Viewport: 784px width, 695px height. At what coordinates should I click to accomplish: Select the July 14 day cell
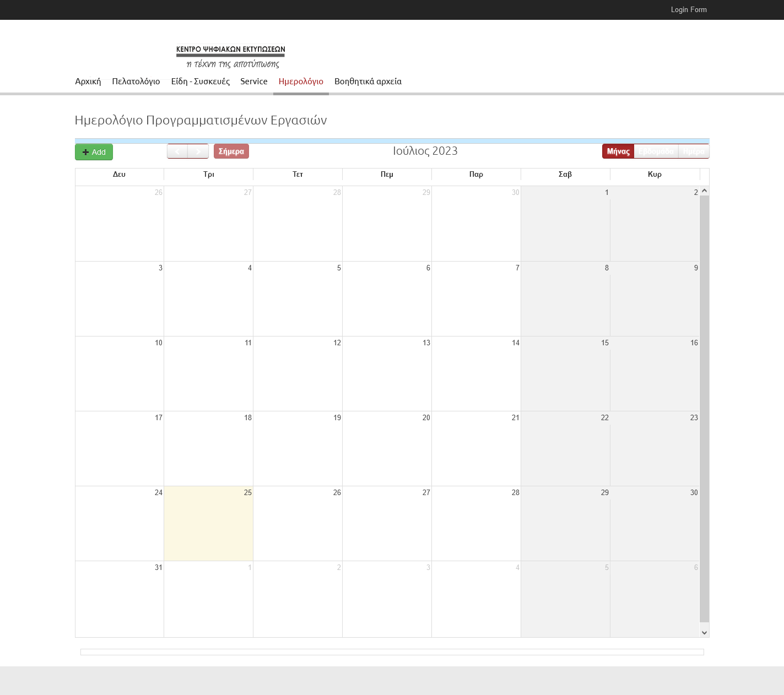[x=476, y=373]
